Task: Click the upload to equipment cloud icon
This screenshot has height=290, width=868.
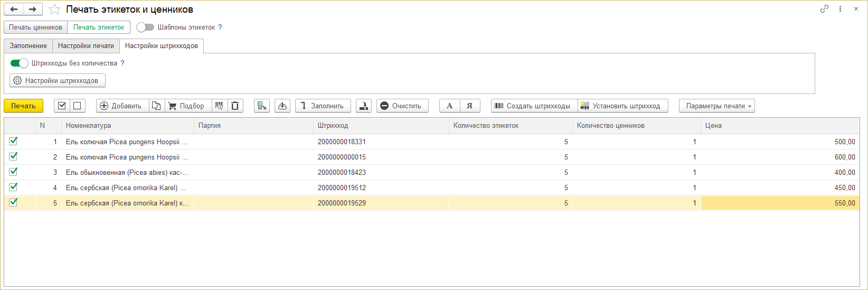Action: pyautogui.click(x=282, y=106)
